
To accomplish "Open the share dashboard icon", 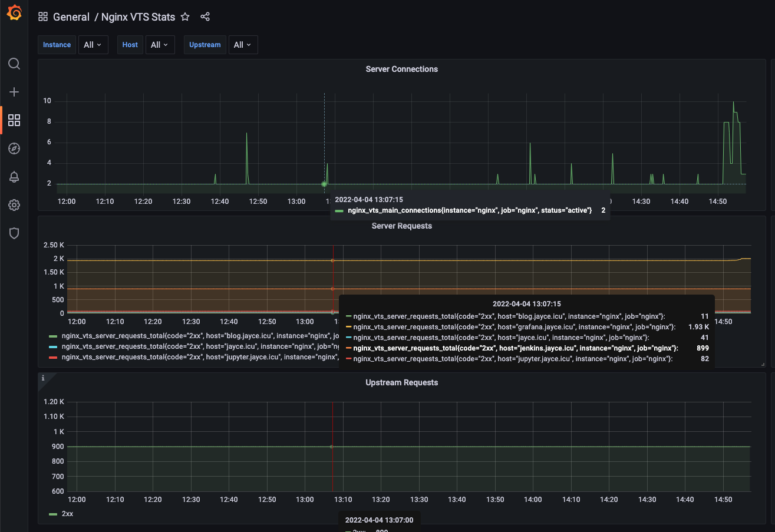I will [x=205, y=17].
